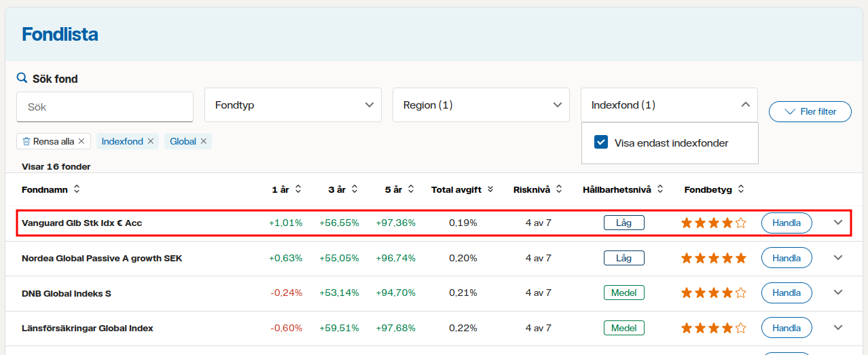Click Handla for Nordea Global Passive

(x=786, y=258)
